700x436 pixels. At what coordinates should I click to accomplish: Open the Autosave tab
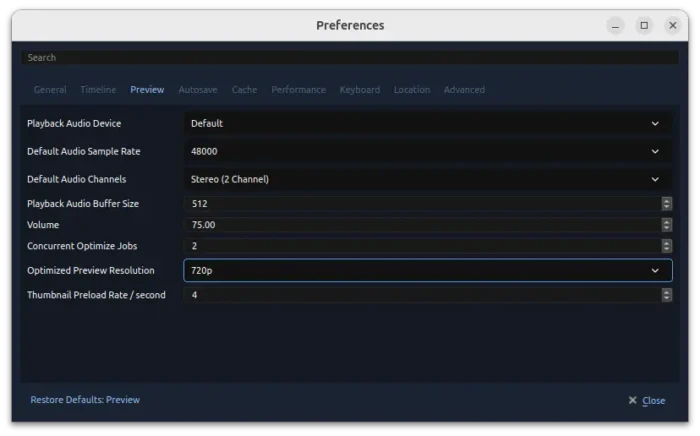pos(198,90)
